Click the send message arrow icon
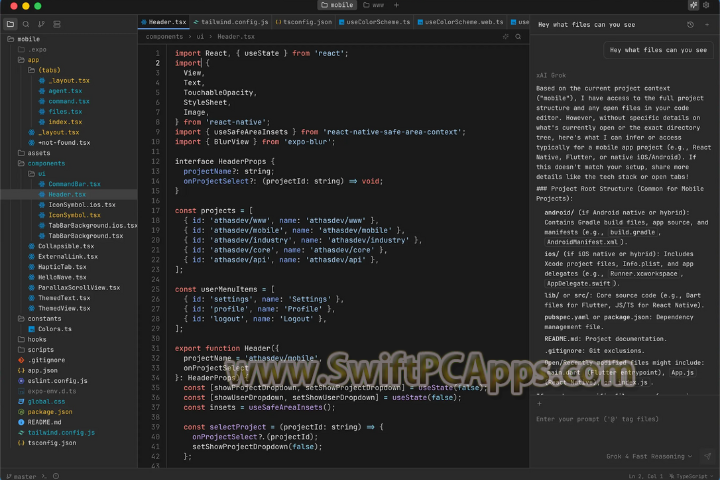The image size is (720, 480). tap(708, 456)
